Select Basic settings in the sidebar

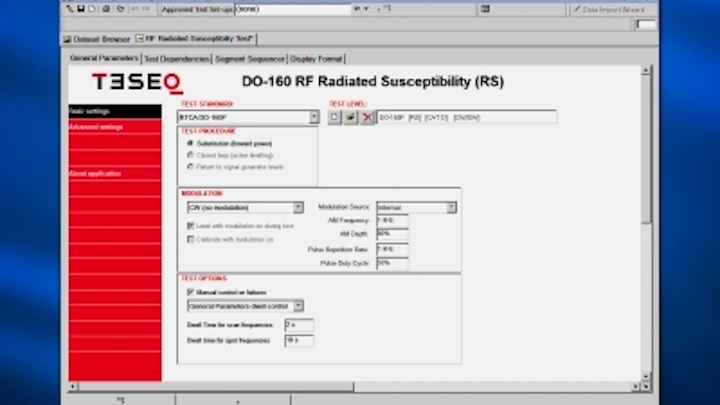tap(115, 111)
